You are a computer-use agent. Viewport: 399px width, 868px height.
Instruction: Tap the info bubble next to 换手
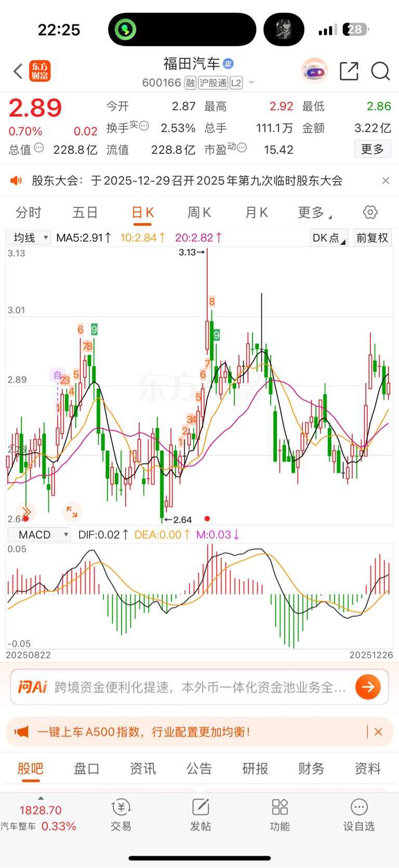(x=144, y=125)
